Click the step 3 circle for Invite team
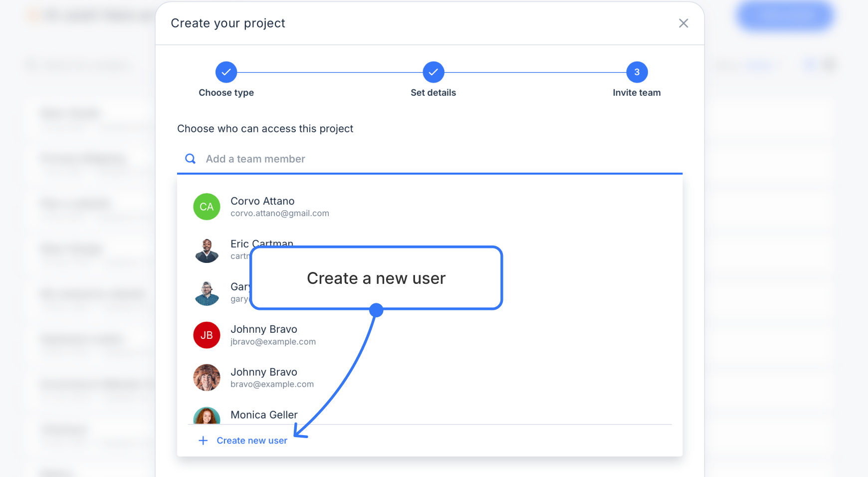 pos(637,72)
